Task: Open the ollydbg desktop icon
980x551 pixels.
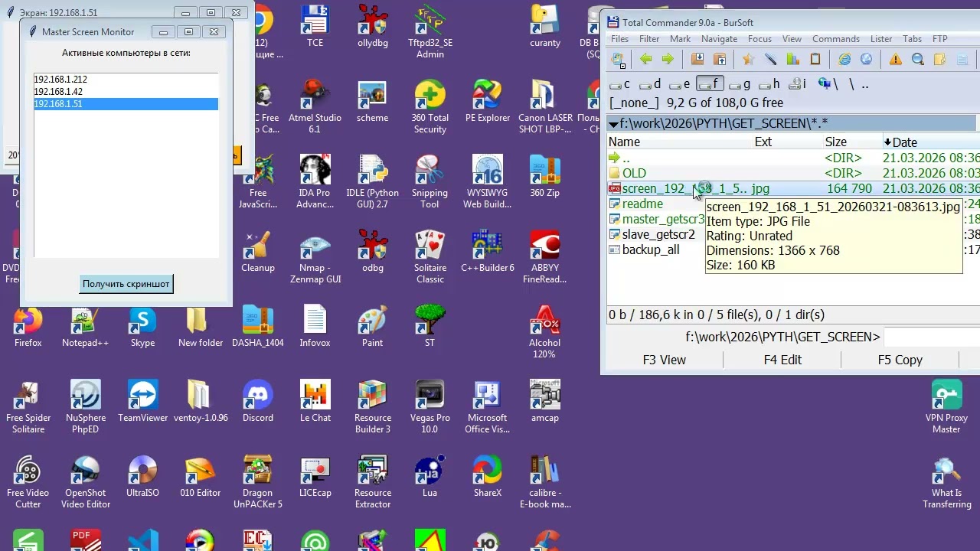Action: click(x=372, y=27)
